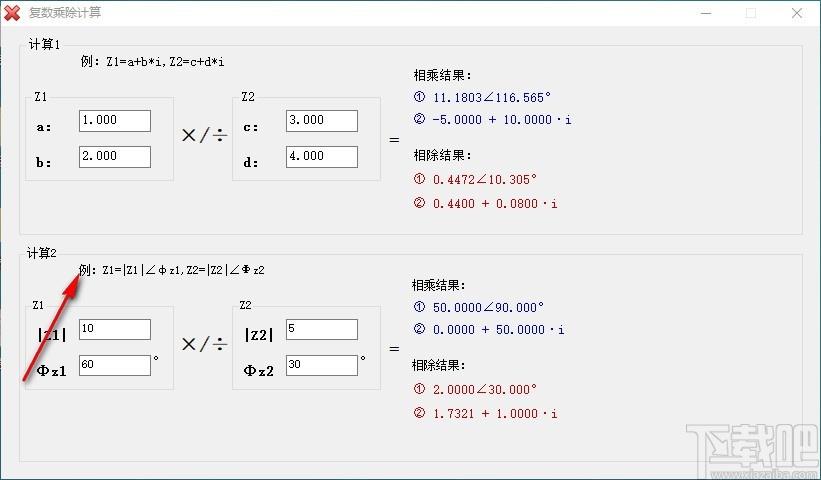Viewport: 821px width, 480px height.
Task: Click the |Z2| magnitude field with value 5
Action: click(322, 330)
